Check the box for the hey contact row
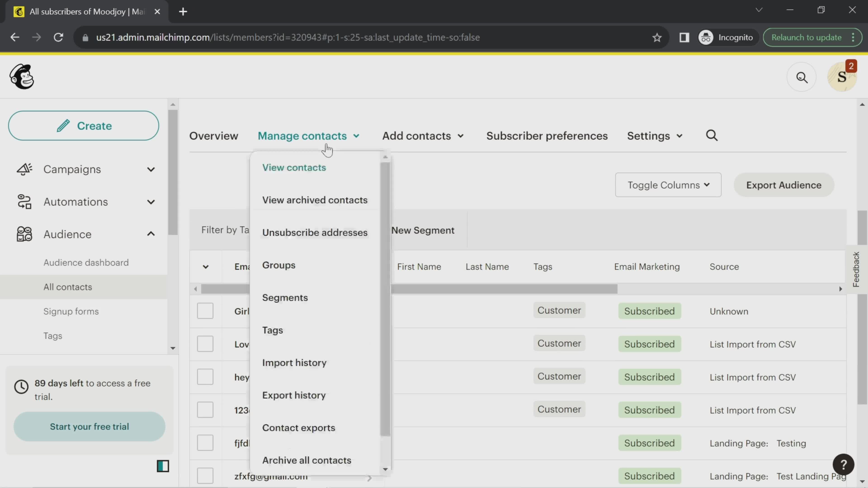This screenshot has width=868, height=488. (x=205, y=377)
